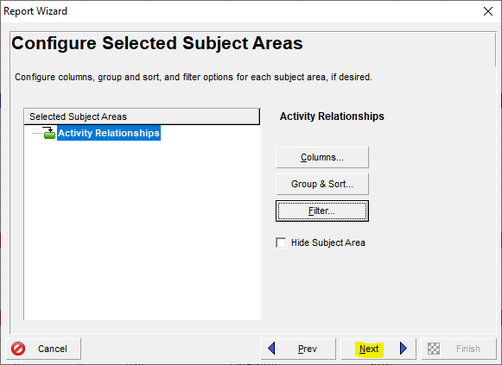
Task: Click the Configure Selected Subject Areas title
Action: [x=157, y=43]
